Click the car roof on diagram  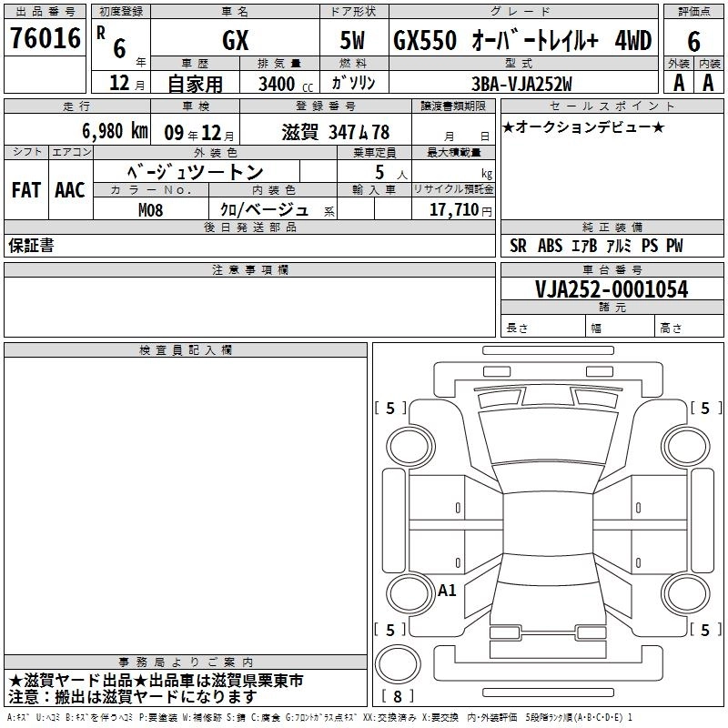[x=548, y=523]
